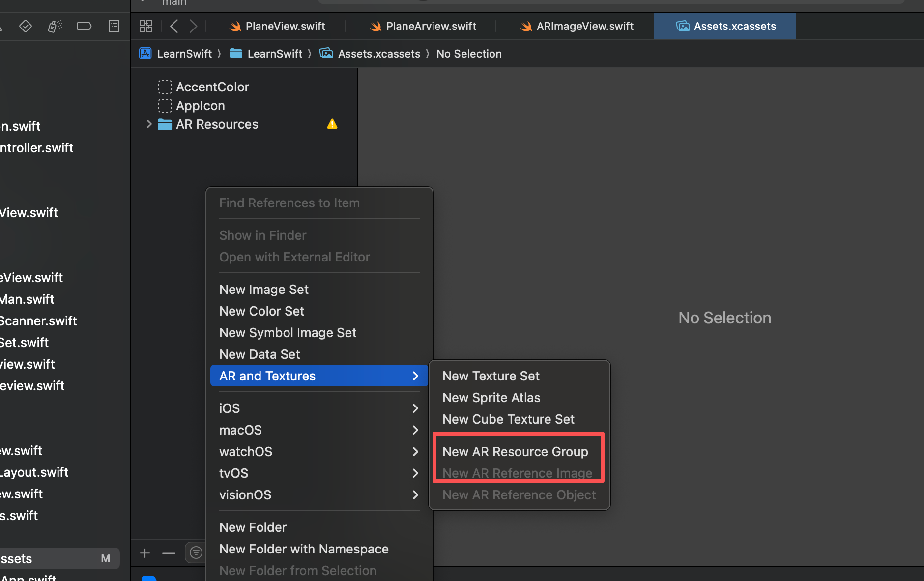The image size is (924, 581).
Task: Switch to PlaneView.swift tab
Action: pos(277,26)
